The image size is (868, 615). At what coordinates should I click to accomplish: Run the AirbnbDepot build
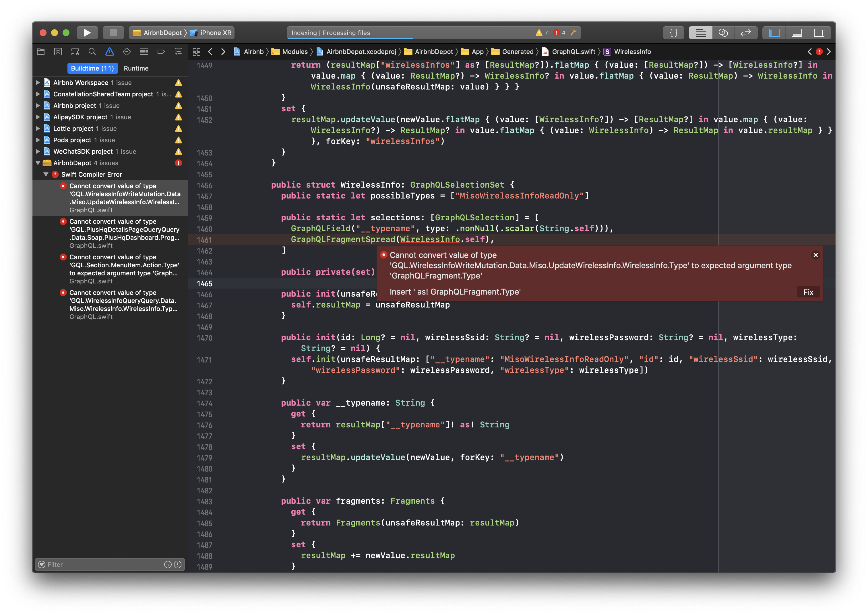click(x=87, y=33)
